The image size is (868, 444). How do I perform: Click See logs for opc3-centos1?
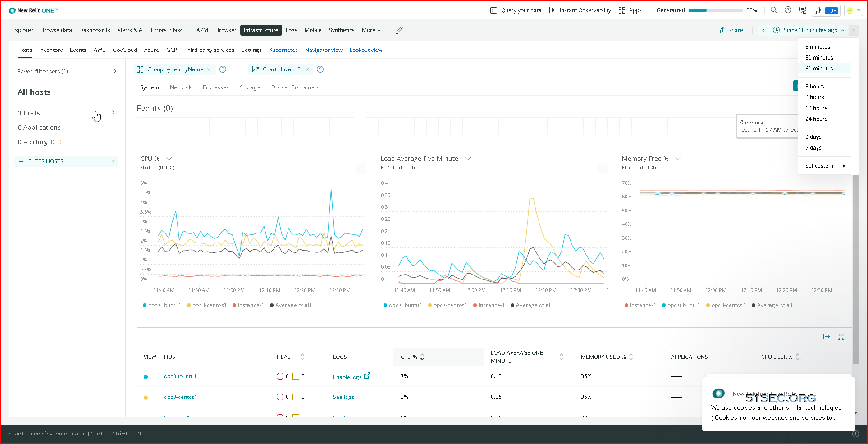[343, 397]
